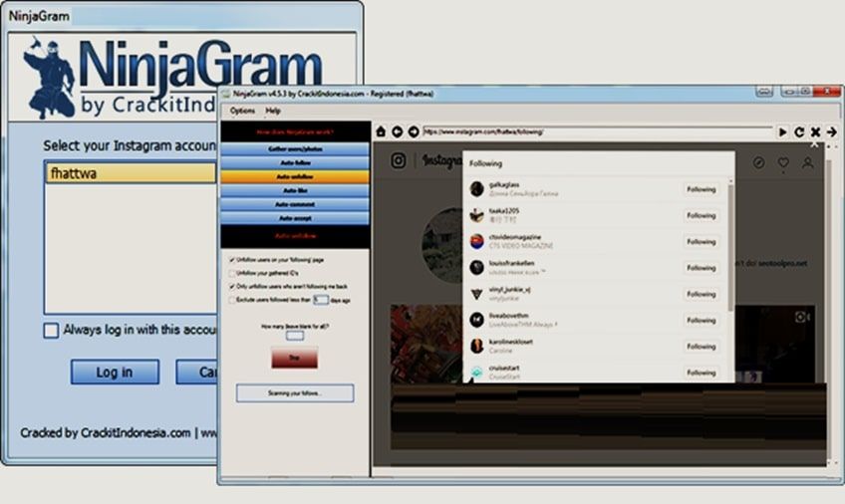The height and width of the screenshot is (504, 845).
Task: Select the Auto-comment tab
Action: point(295,204)
